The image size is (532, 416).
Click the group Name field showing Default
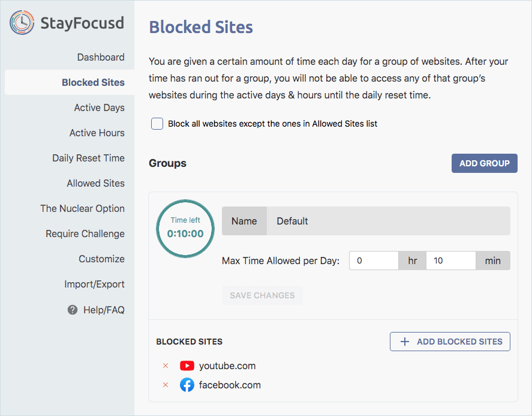pyautogui.click(x=389, y=221)
